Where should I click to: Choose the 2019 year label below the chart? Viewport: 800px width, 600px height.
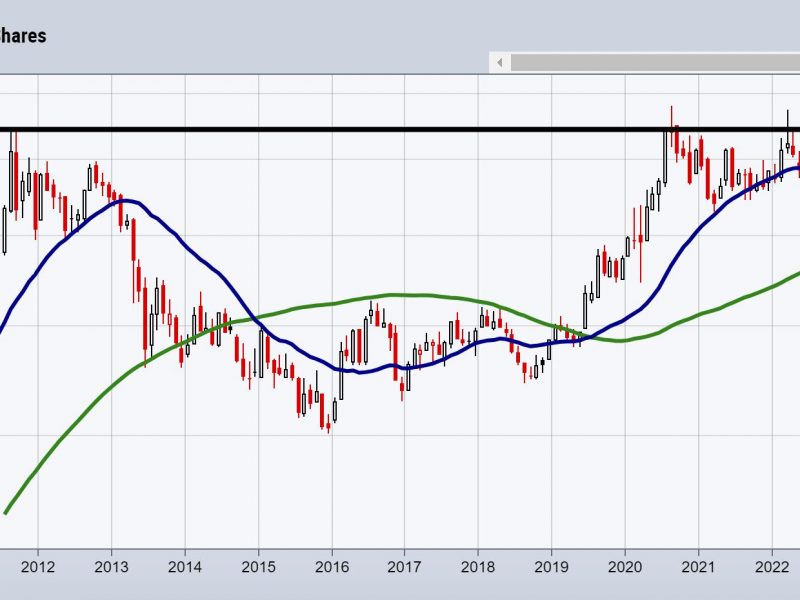click(552, 567)
